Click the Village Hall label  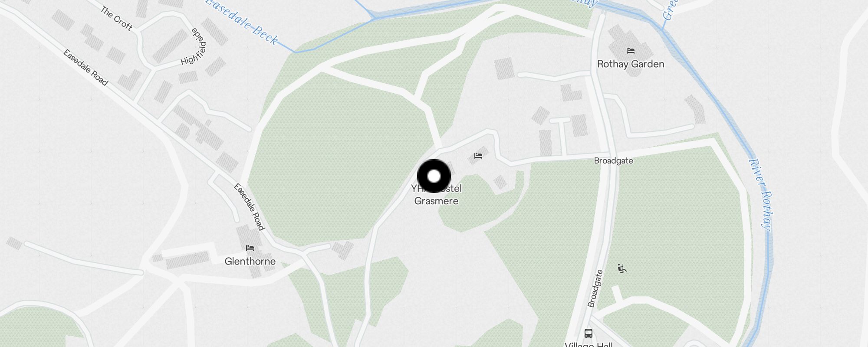[x=589, y=344]
